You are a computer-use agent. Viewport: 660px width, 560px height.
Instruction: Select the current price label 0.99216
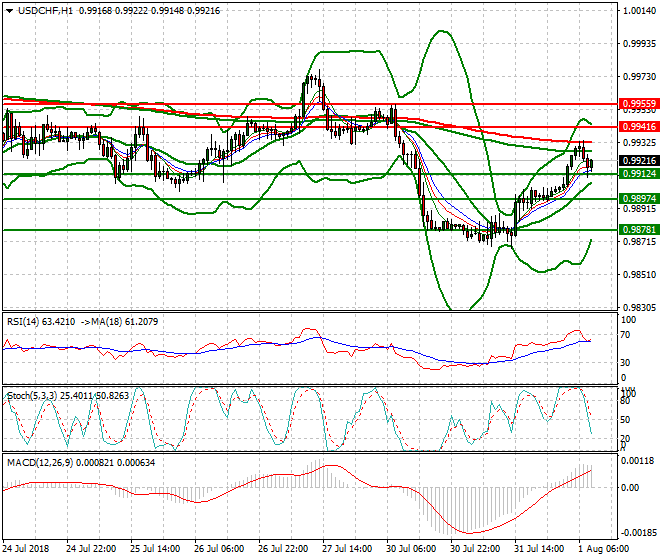(639, 160)
